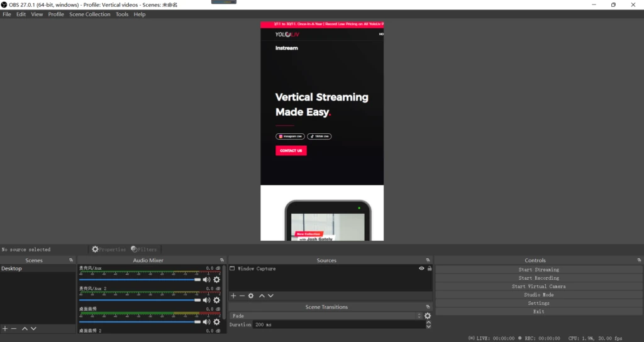Increase Duration with stepper up arrow
The image size is (644, 342).
(x=428, y=323)
